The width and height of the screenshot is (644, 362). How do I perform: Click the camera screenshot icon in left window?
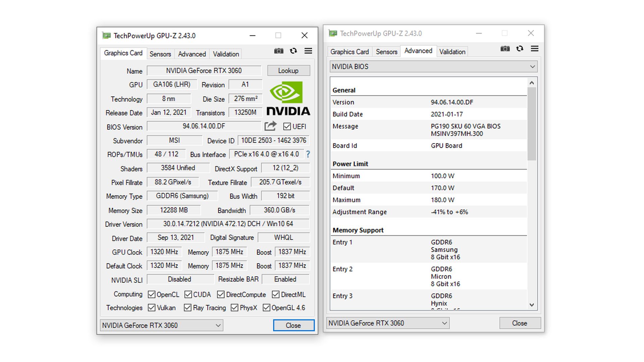(x=279, y=51)
